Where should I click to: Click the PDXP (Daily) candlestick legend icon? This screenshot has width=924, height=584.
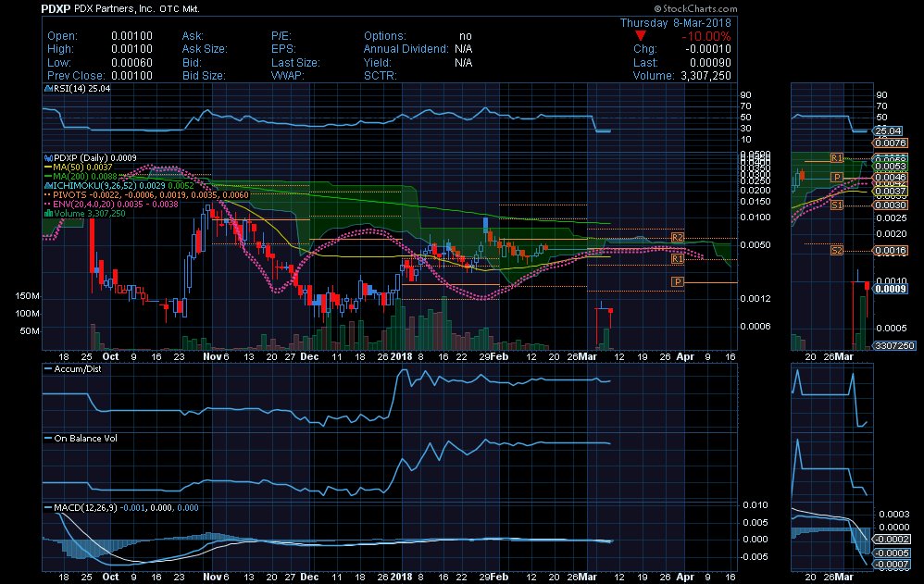point(48,158)
